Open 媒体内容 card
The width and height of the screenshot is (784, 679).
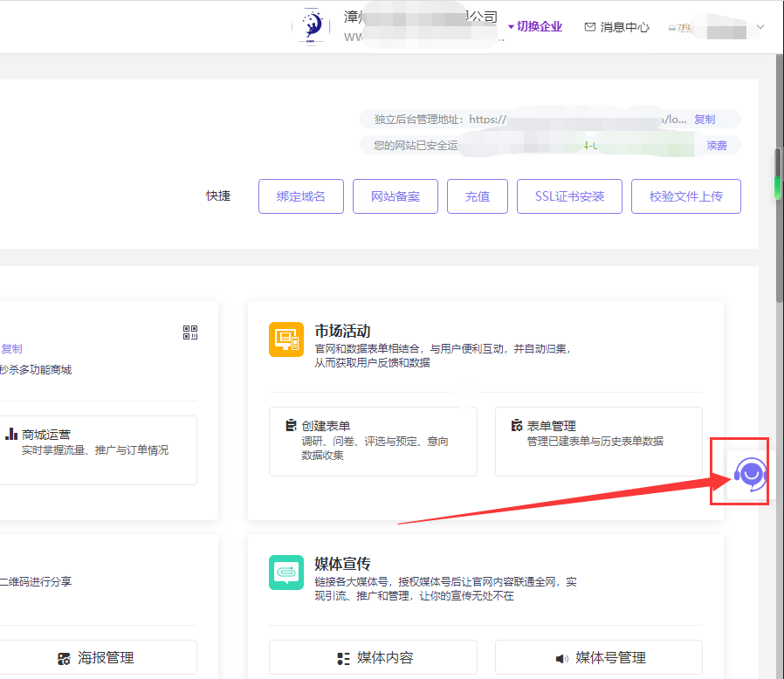[x=373, y=657]
